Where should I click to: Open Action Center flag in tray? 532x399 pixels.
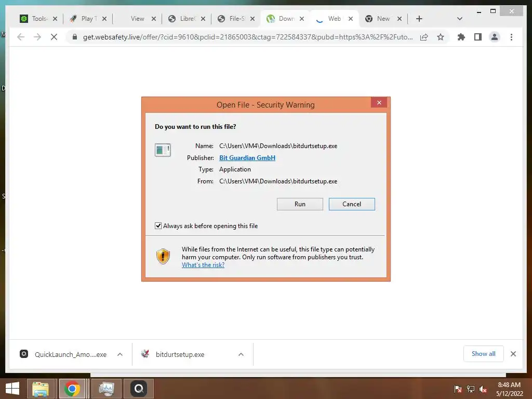[x=458, y=389]
